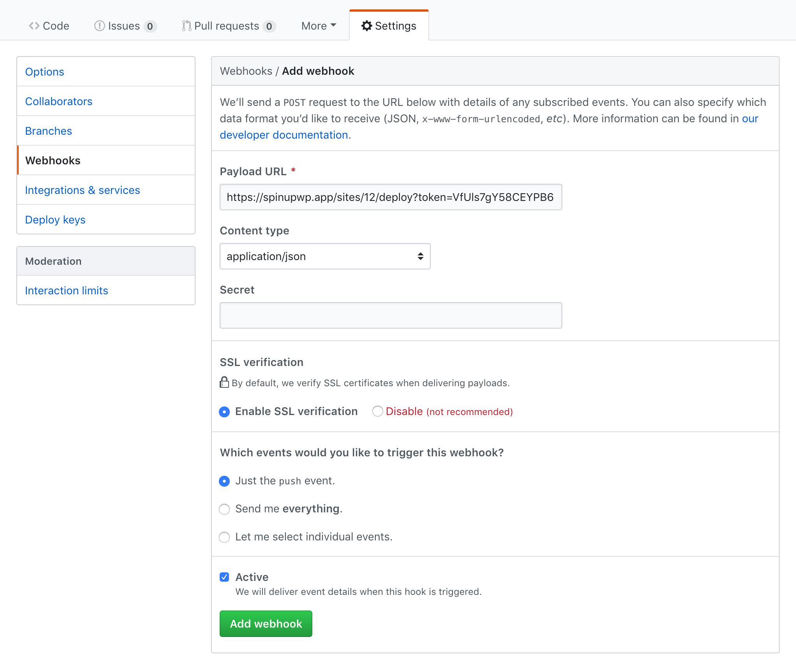Screen dimensions: 796x672
Task: Open the Settings tab
Action: pyautogui.click(x=389, y=26)
